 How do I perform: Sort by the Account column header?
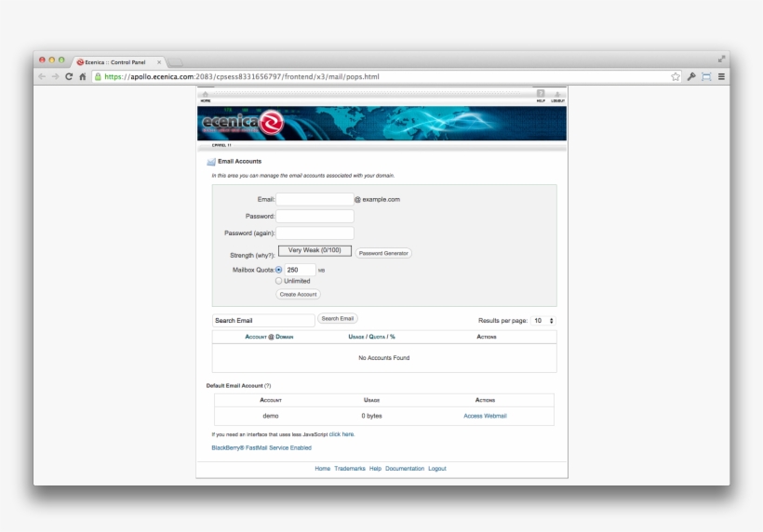256,337
